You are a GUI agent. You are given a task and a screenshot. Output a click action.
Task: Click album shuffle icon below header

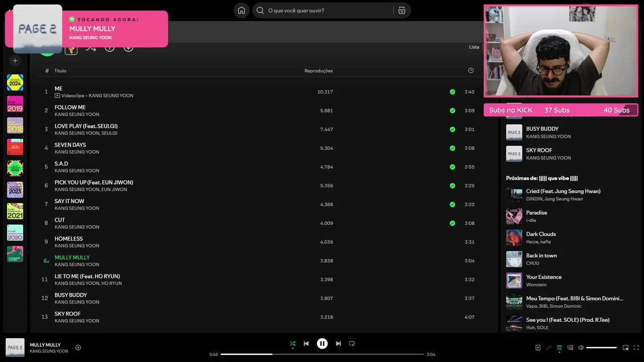pos(91,48)
